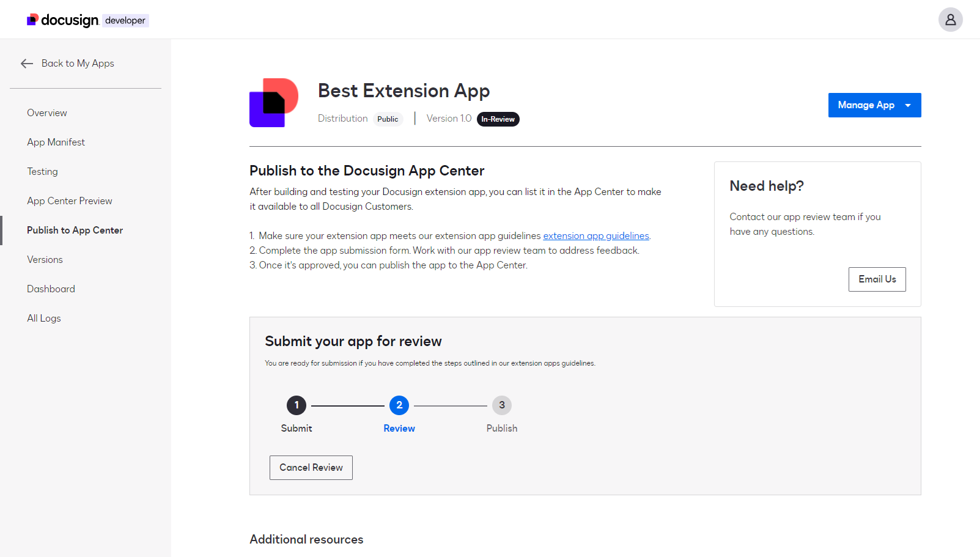Viewport: 980px width, 557px height.
Task: Open the Overview section
Action: tap(47, 113)
